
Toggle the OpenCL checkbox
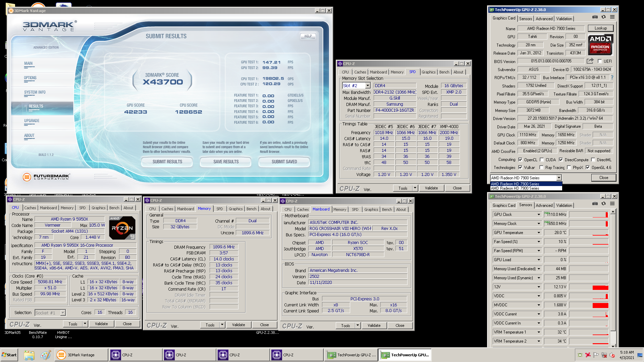(520, 160)
